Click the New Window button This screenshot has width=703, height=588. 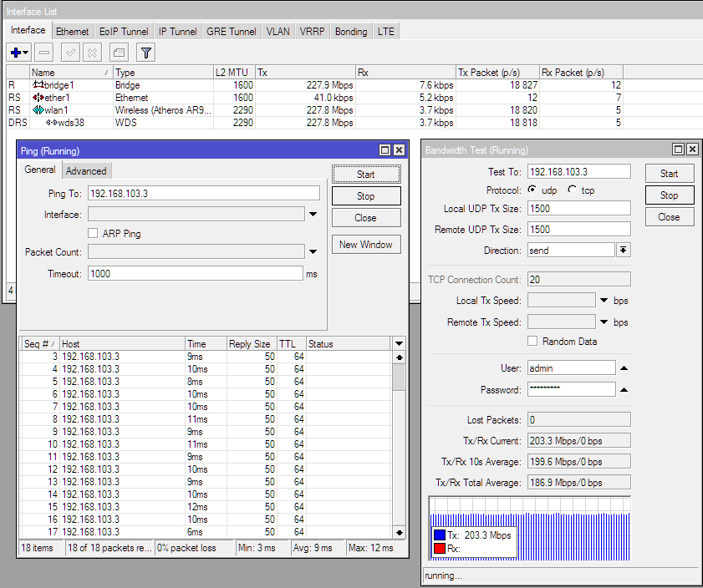click(365, 245)
